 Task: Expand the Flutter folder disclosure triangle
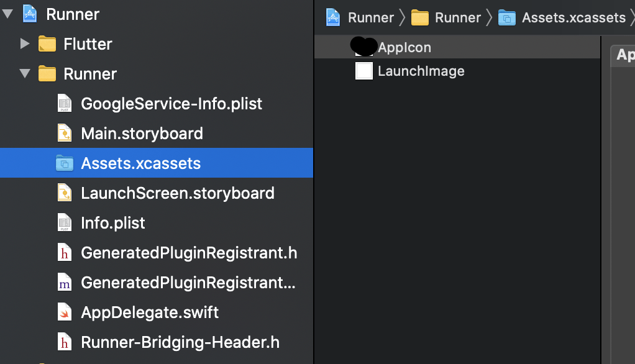click(x=25, y=43)
